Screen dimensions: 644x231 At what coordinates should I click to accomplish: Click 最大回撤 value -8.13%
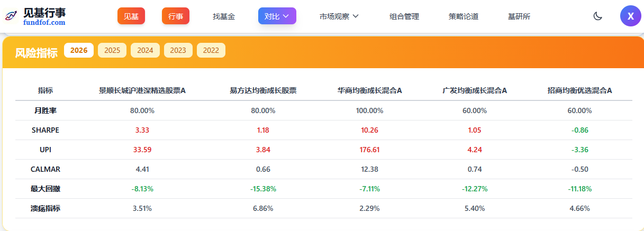(142, 189)
